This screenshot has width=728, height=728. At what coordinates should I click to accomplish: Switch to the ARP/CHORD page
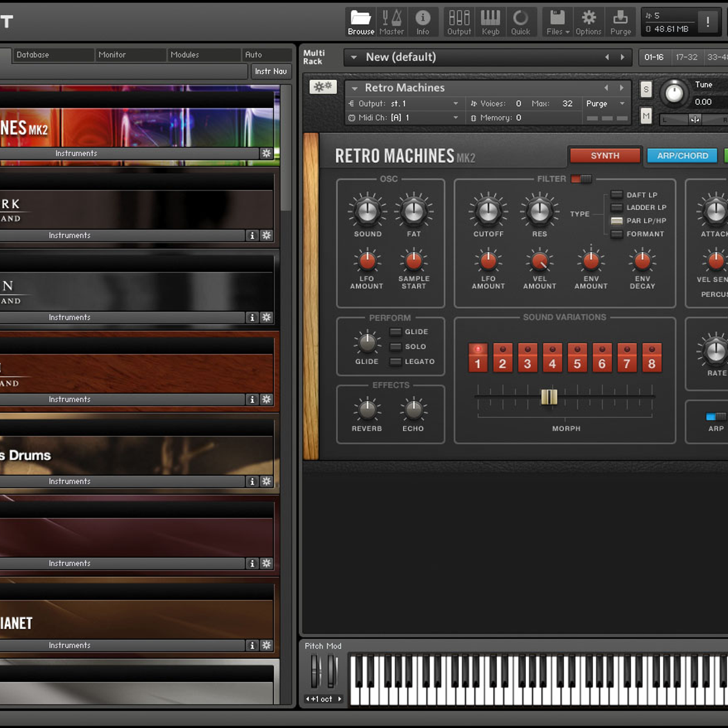point(682,156)
